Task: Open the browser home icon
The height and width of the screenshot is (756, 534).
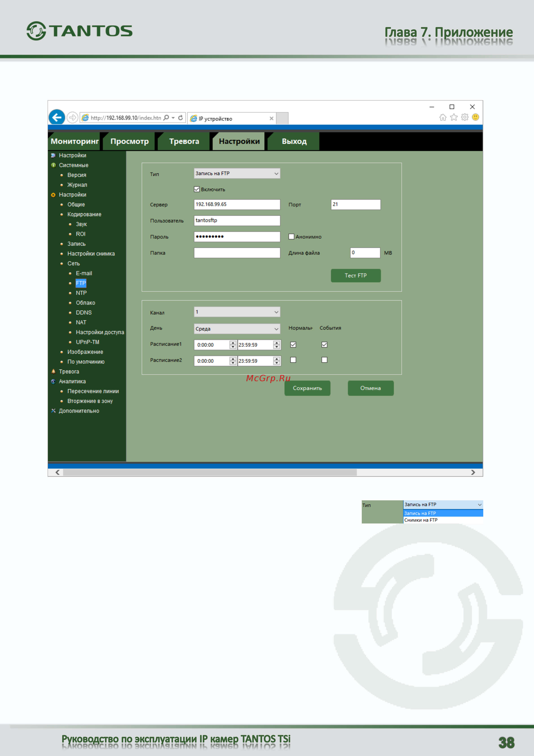Action: coord(443,117)
